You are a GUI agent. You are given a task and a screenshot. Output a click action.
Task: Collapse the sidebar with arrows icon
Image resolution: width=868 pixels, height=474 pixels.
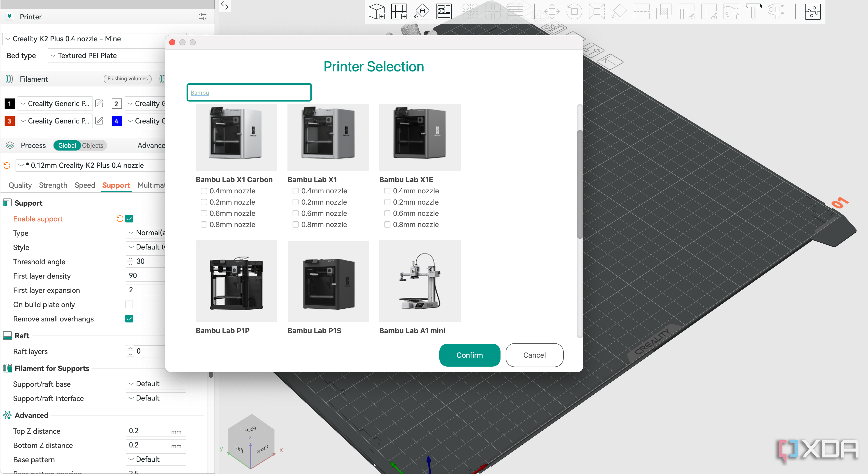click(x=225, y=5)
